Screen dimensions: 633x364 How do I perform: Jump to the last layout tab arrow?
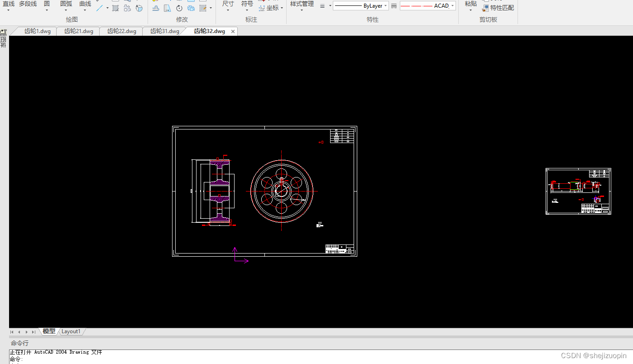coord(34,332)
